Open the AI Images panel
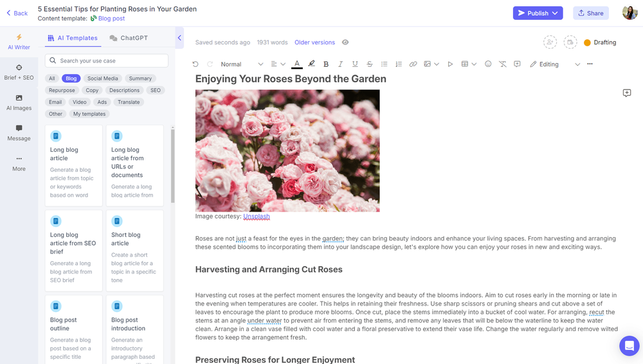The width and height of the screenshot is (643, 364). [19, 103]
